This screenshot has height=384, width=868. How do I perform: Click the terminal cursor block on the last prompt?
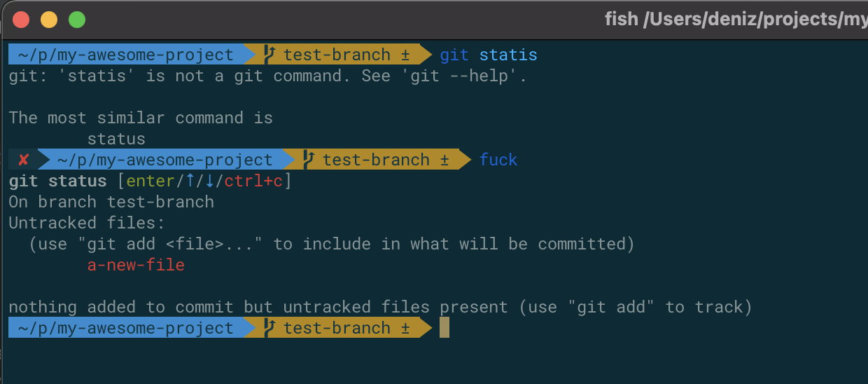click(444, 328)
